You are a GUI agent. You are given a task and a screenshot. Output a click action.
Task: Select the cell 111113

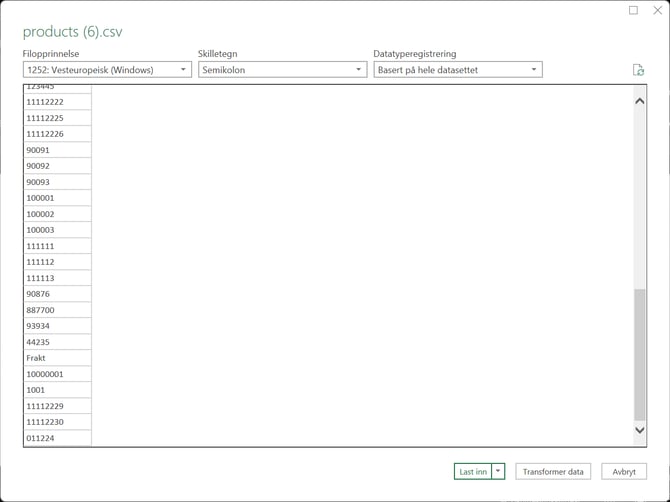pyautogui.click(x=58, y=278)
